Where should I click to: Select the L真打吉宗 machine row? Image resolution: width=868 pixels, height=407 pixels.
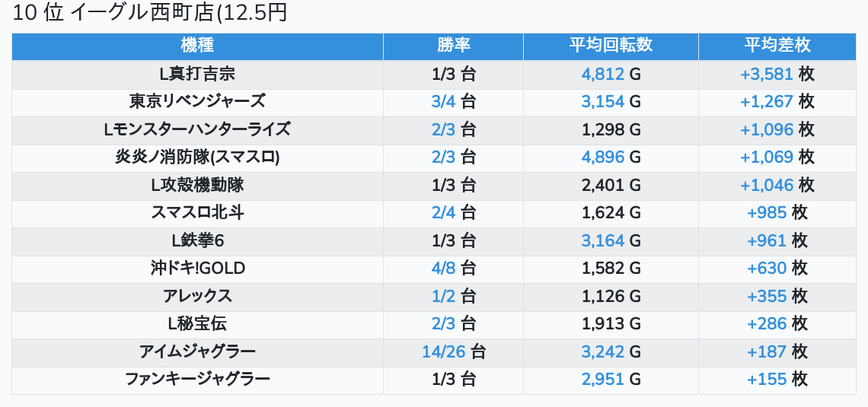[x=197, y=75]
